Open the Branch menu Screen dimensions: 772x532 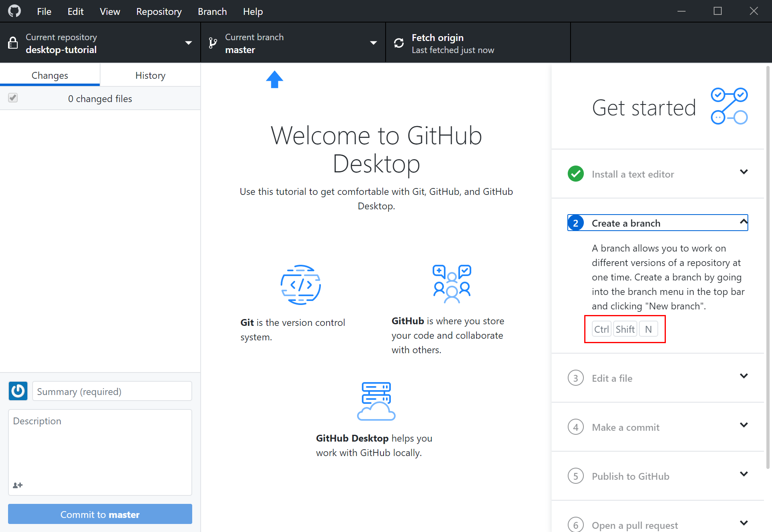click(212, 11)
